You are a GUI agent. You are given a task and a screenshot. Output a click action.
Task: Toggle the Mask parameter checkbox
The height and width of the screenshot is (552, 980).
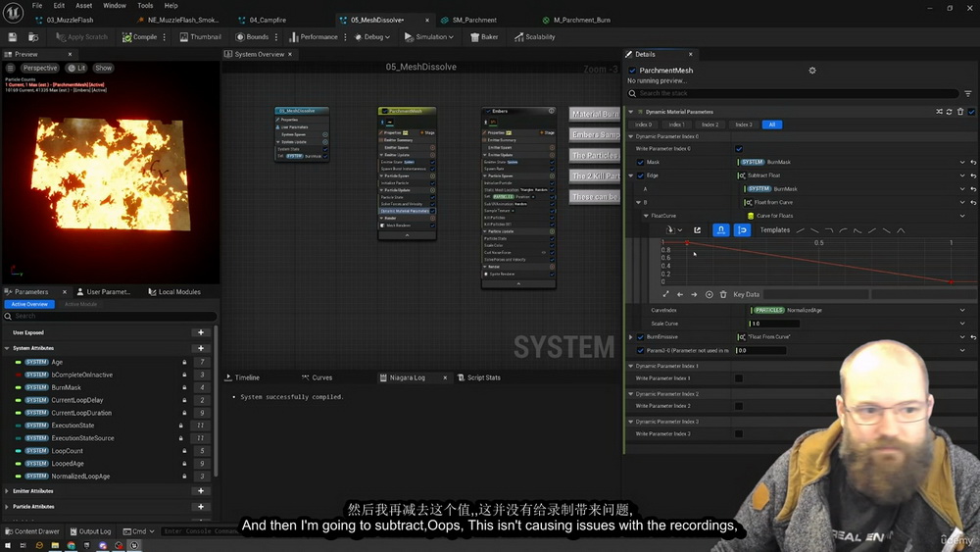pyautogui.click(x=640, y=162)
